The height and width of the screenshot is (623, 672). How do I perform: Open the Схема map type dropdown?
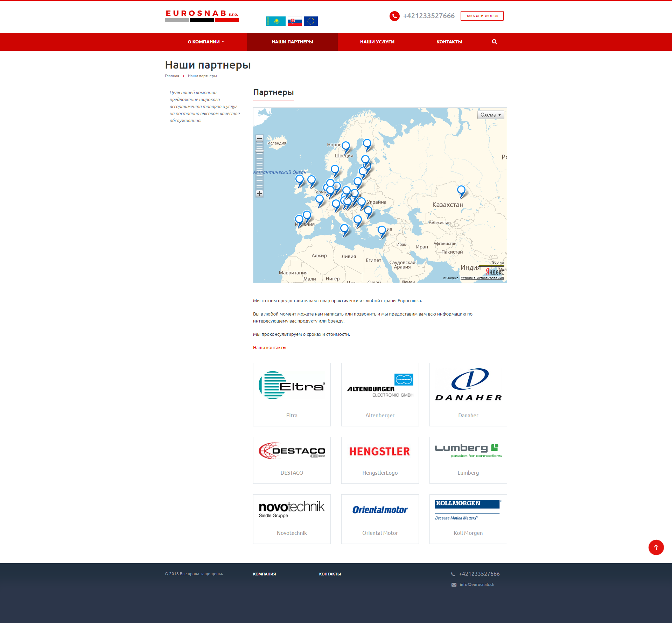(x=491, y=115)
